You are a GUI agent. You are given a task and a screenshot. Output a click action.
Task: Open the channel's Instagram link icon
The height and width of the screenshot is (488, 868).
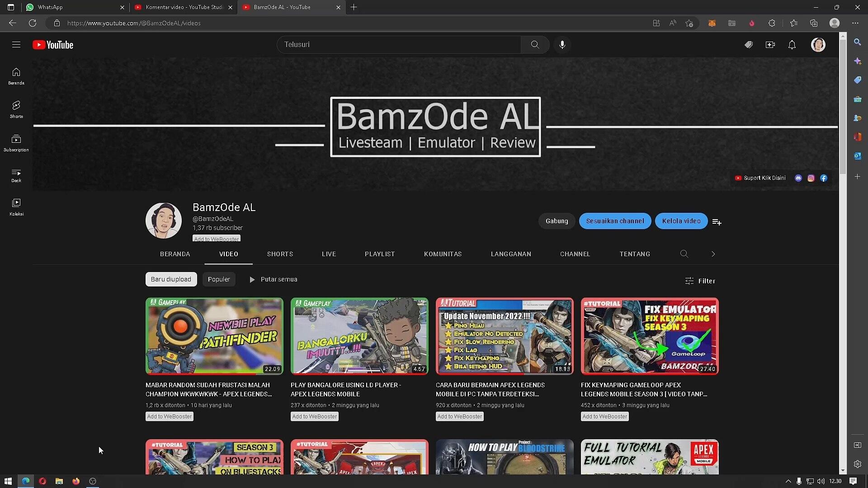click(811, 178)
